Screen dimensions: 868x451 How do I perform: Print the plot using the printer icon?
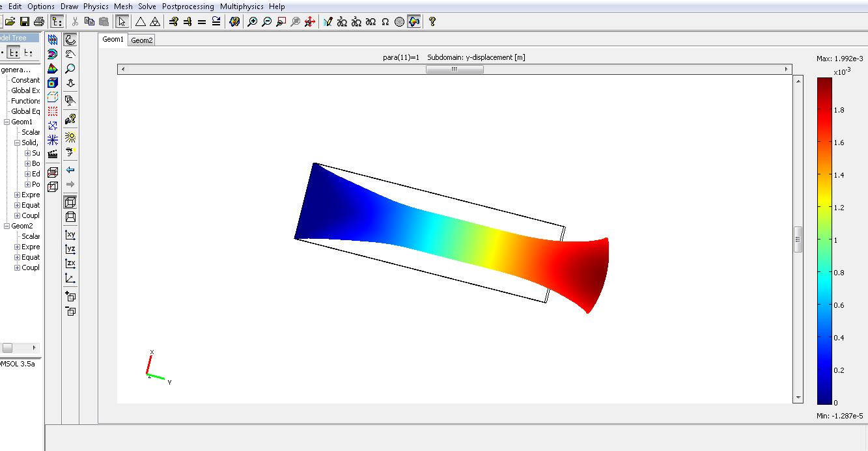pos(39,21)
